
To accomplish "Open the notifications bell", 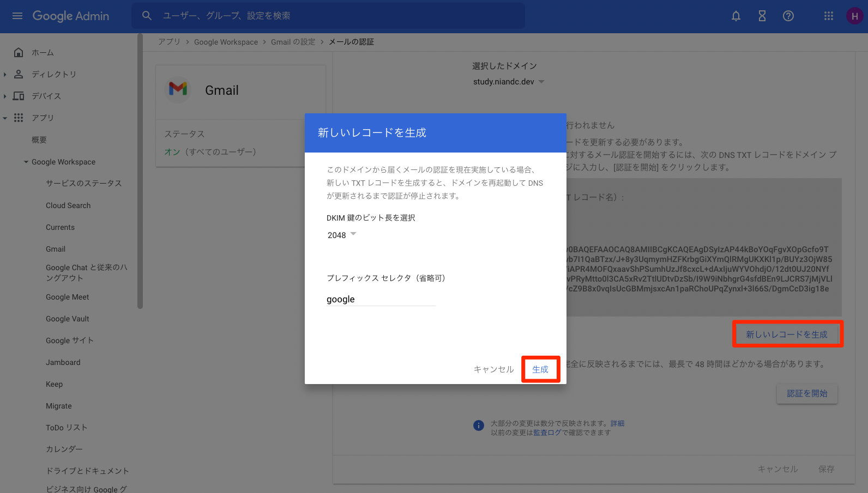I will pyautogui.click(x=736, y=16).
